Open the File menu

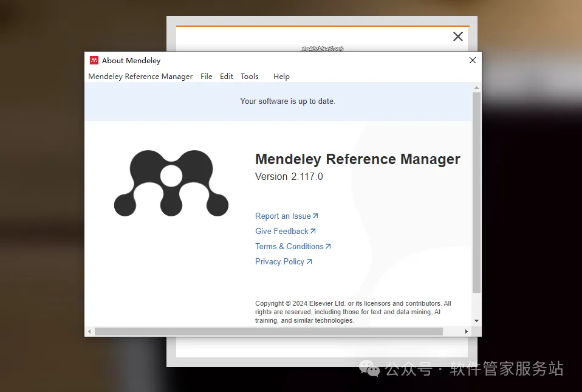pyautogui.click(x=207, y=77)
